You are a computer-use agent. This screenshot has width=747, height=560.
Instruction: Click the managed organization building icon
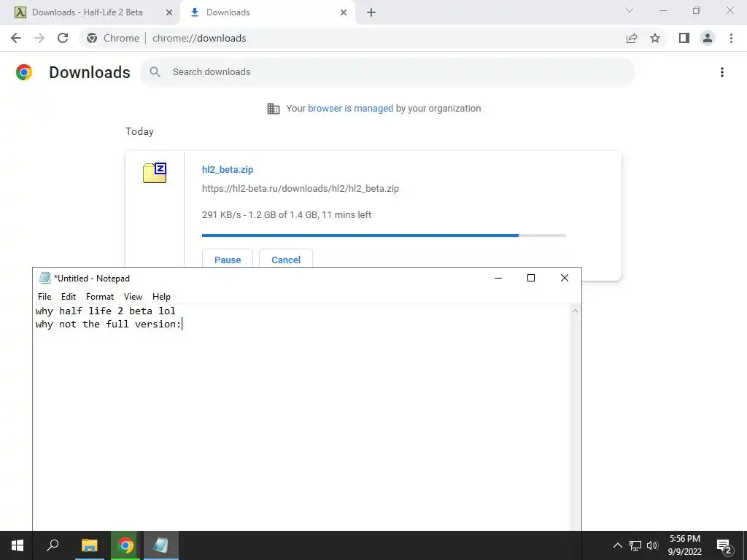[274, 109]
